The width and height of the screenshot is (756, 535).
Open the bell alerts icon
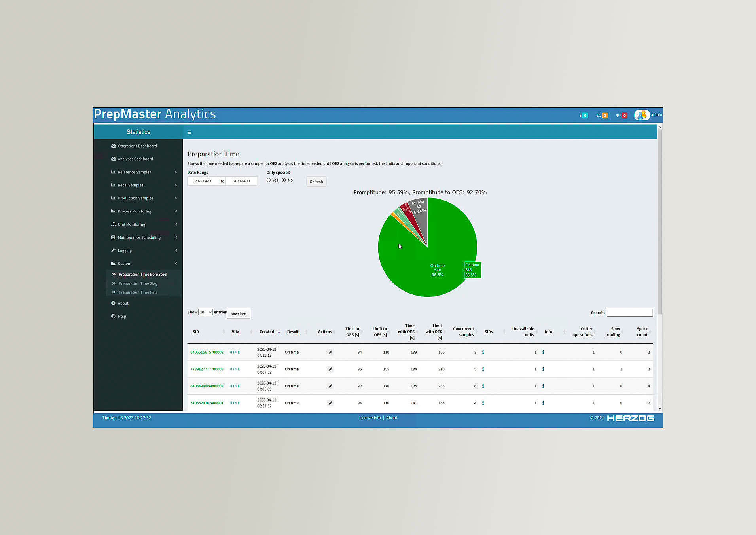tap(602, 116)
